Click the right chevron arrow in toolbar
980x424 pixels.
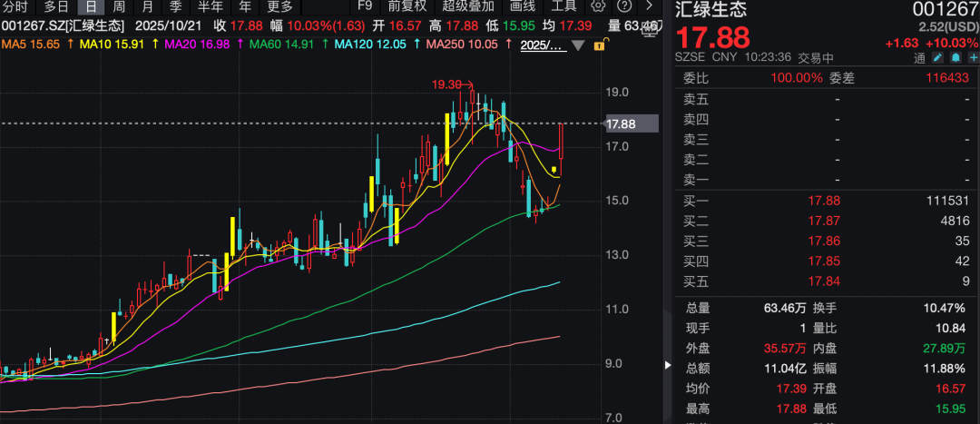(648, 6)
